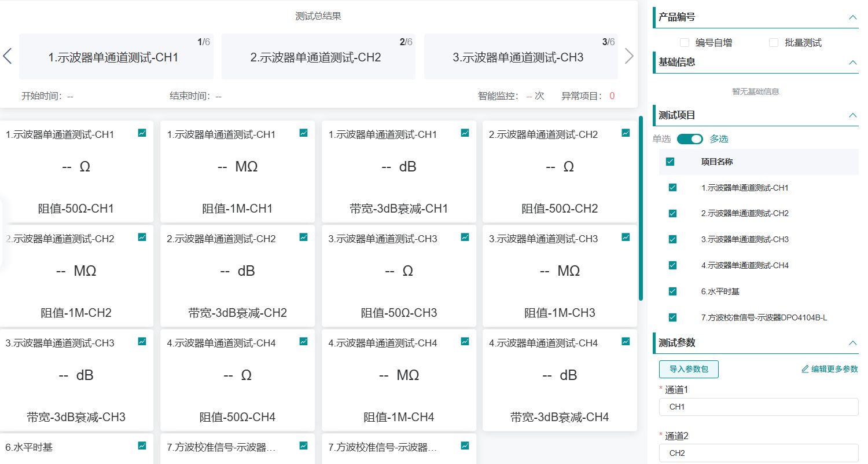
Task: Click 智能监控 count text
Action: (511, 96)
